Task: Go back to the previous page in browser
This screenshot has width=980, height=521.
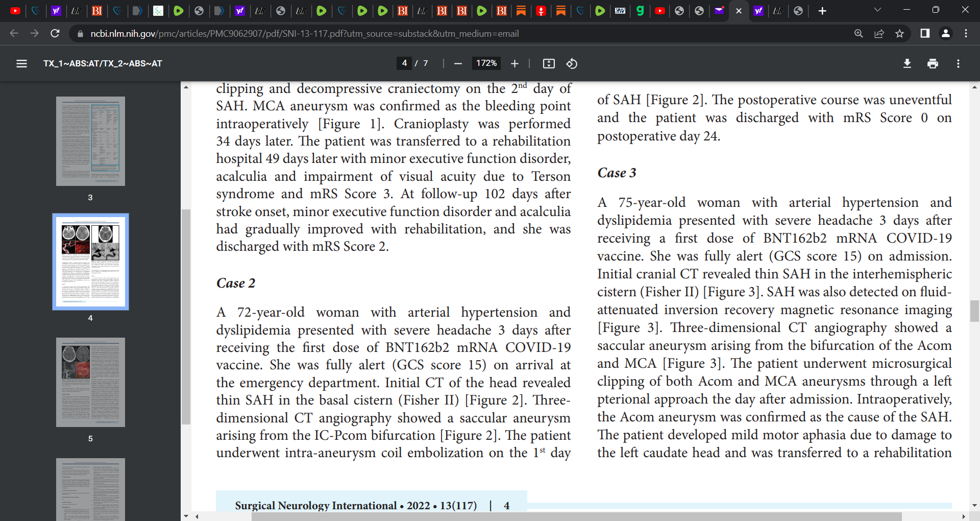Action: click(x=14, y=33)
